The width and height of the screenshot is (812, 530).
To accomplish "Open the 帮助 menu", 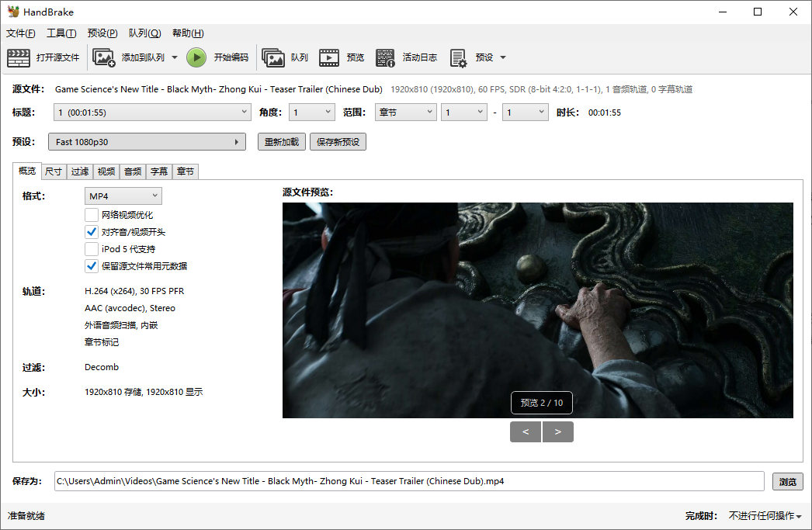I will 187,33.
